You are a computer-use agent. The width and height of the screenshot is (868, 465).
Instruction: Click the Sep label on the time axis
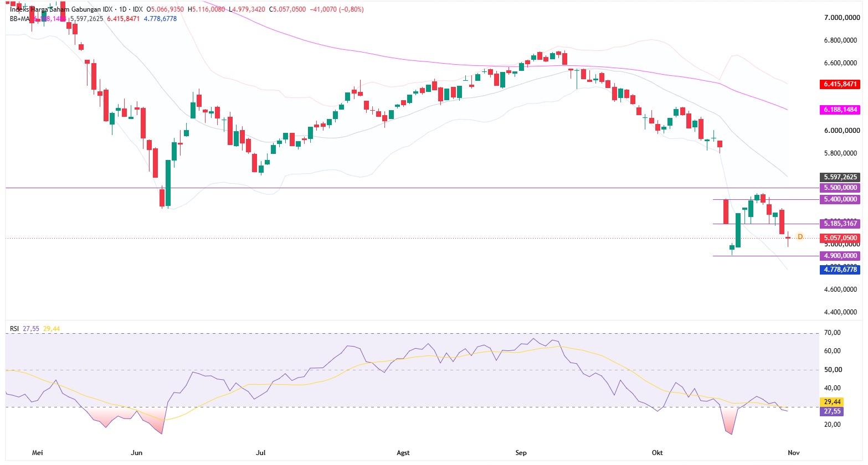(x=521, y=453)
